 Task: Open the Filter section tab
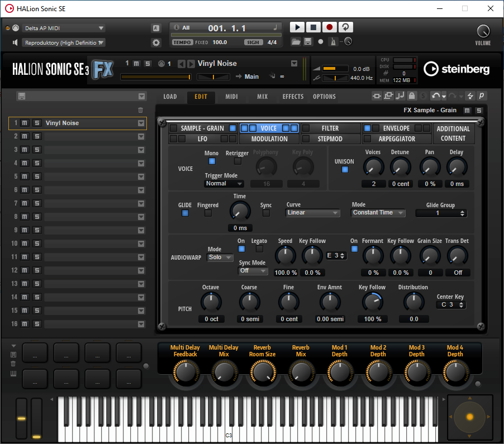coord(330,128)
